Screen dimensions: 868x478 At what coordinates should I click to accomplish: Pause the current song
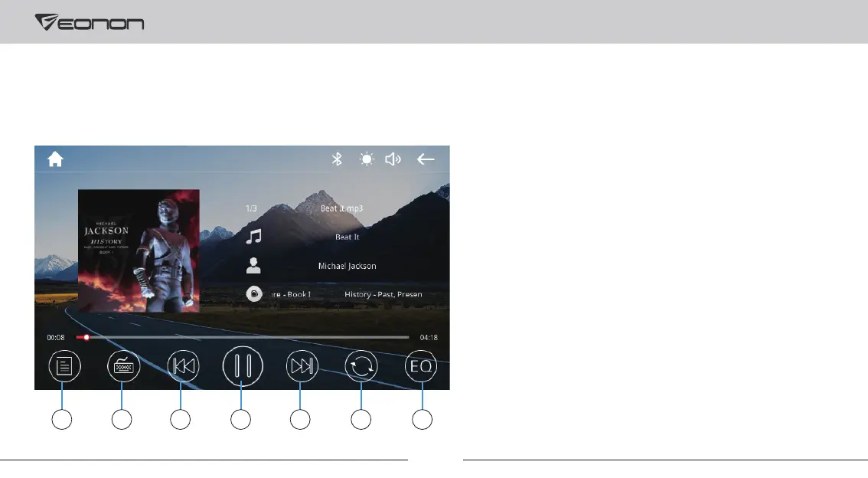(243, 366)
